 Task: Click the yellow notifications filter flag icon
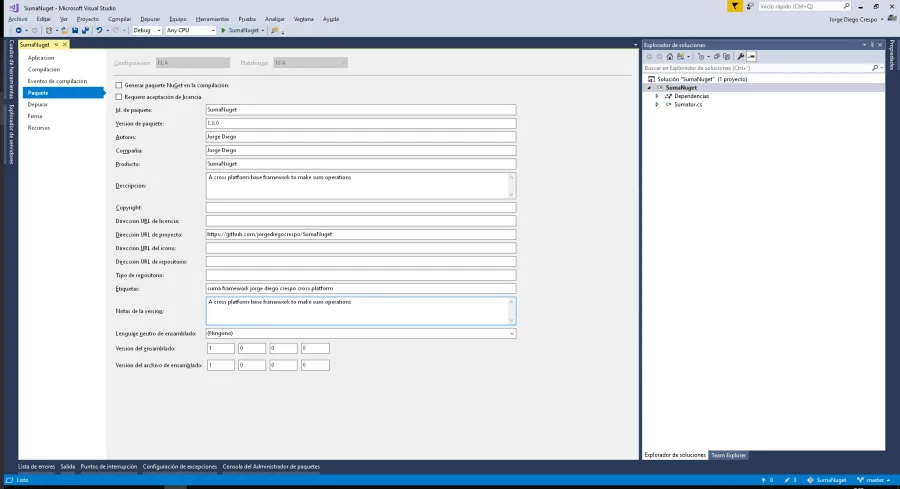pyautogui.click(x=735, y=6)
